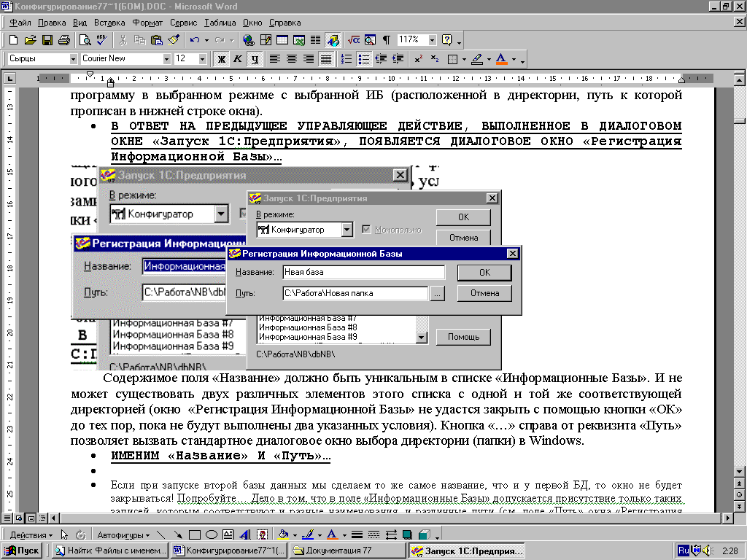Viewport: 747px width, 560px height.
Task: Insert WordArt object from Drawing toolbar
Action: point(245,534)
